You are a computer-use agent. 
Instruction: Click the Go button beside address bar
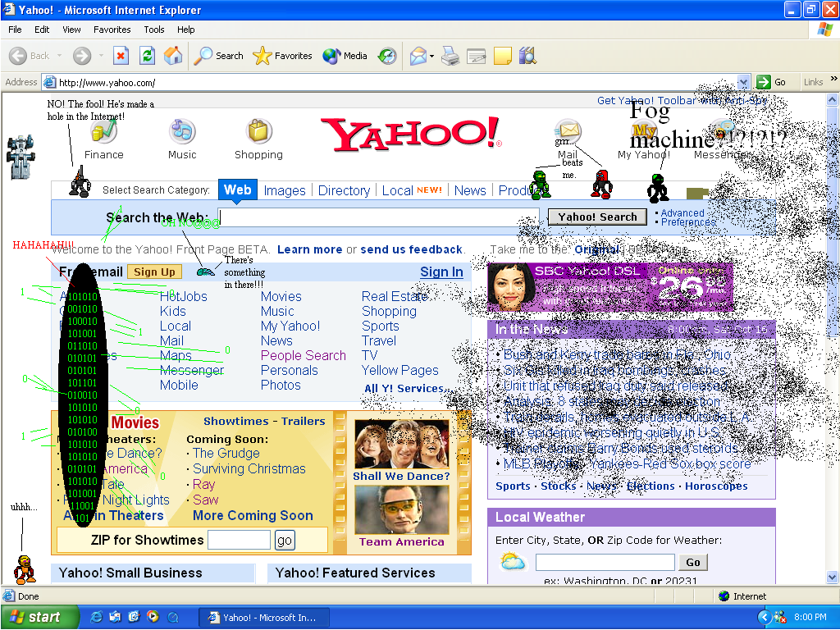point(771,82)
